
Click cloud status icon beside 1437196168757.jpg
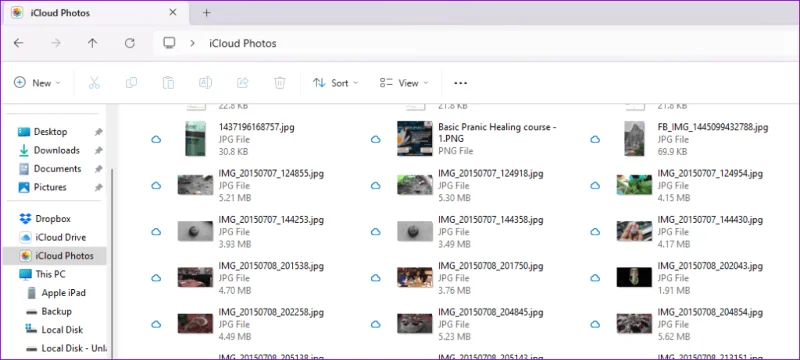pyautogui.click(x=156, y=139)
